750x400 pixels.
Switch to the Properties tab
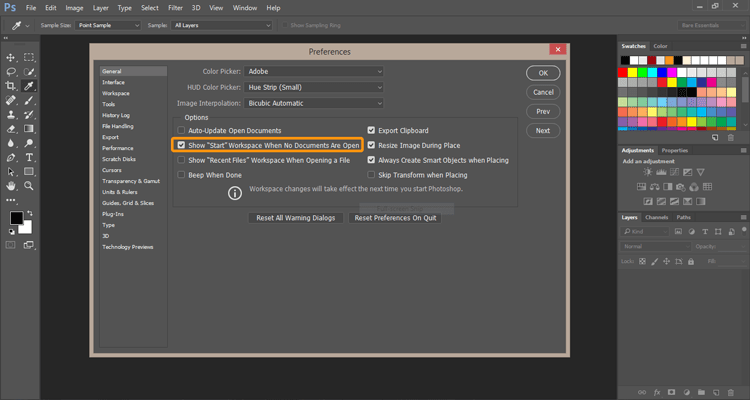coord(674,150)
